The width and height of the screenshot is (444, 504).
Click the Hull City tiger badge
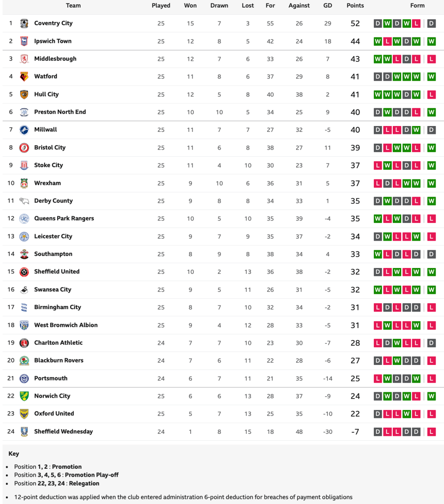(24, 94)
